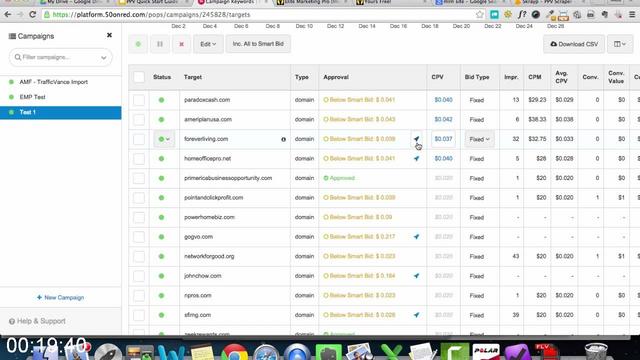The image size is (640, 360).
Task: Edit CPV field for foreverliving.com
Action: (x=443, y=139)
